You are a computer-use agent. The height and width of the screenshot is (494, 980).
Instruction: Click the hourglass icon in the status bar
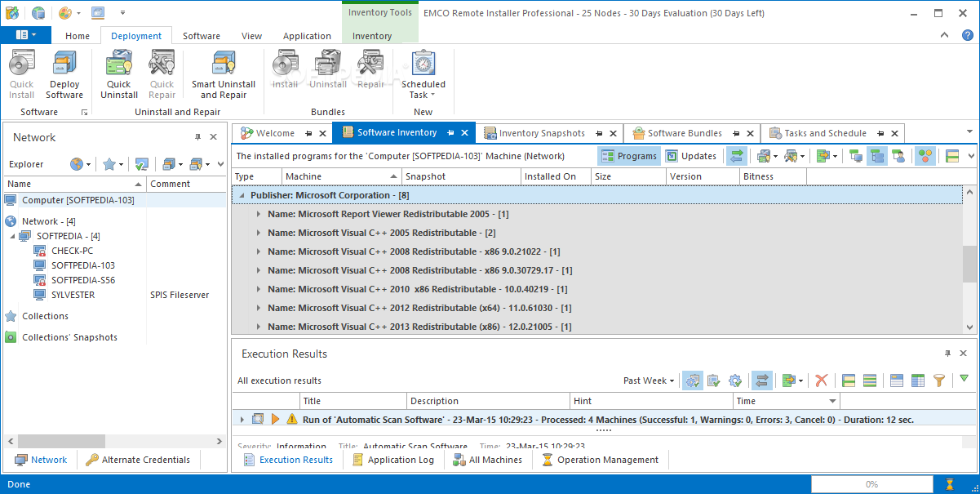950,484
